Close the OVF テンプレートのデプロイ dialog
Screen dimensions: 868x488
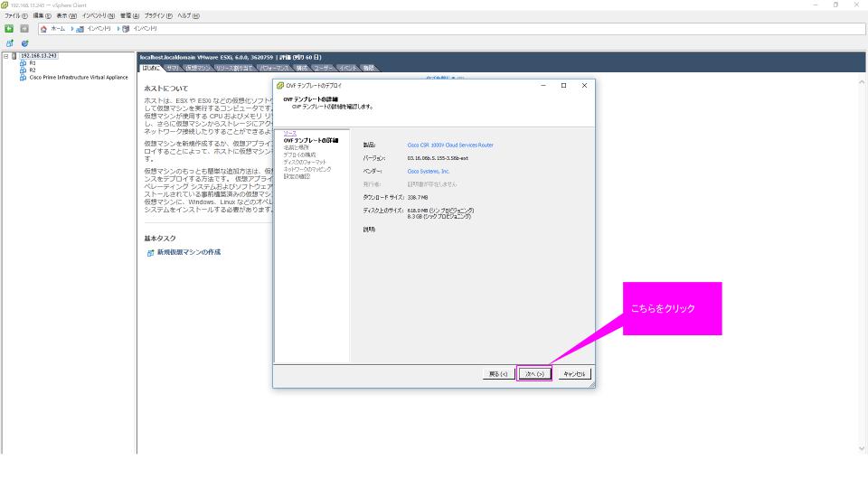[584, 86]
